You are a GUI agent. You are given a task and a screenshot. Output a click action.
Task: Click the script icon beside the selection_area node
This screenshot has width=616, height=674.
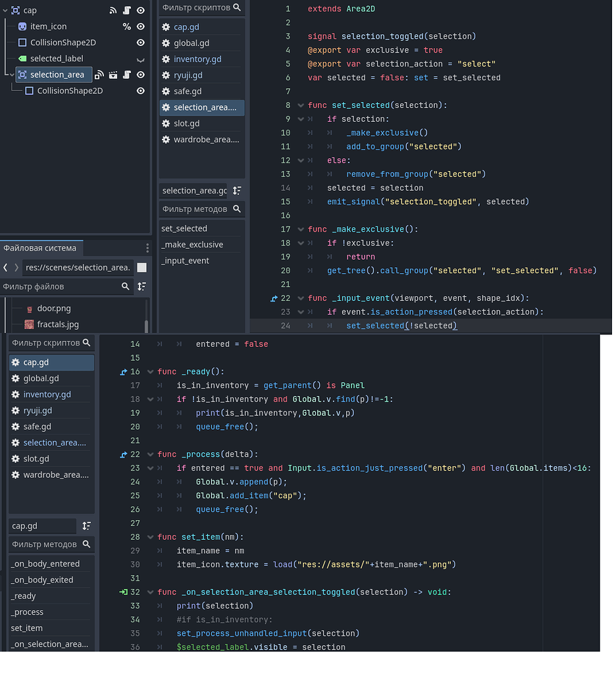[128, 74]
